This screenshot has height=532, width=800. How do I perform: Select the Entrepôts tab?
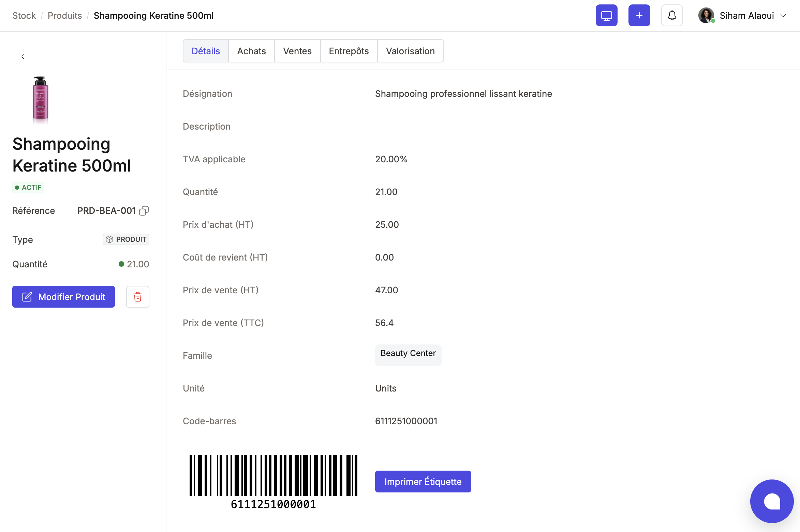coord(349,51)
